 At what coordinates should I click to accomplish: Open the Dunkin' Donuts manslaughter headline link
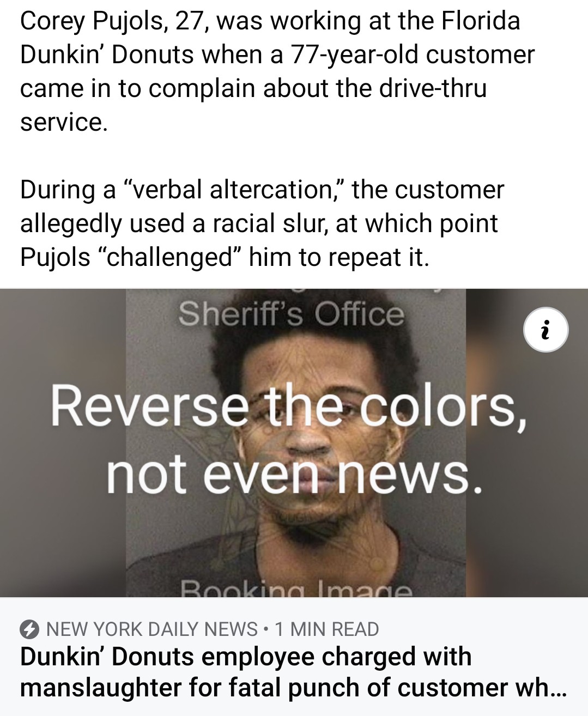[x=293, y=671]
